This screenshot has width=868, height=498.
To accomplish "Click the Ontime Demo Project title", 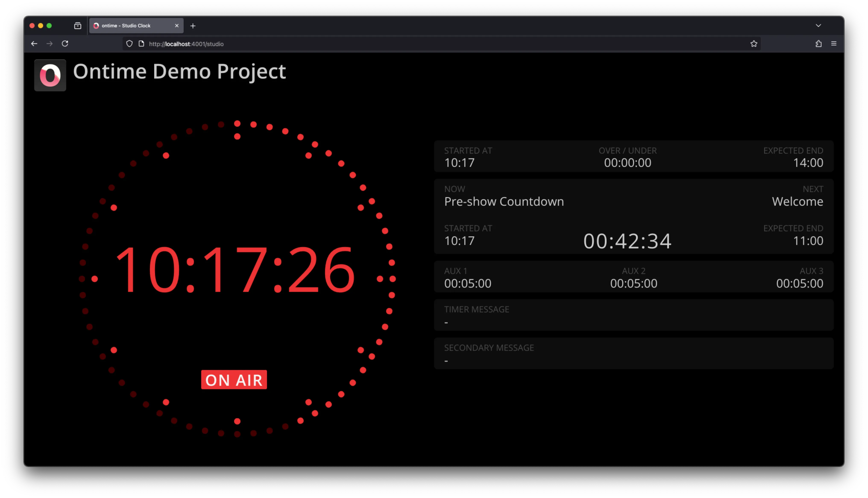I will (179, 72).
